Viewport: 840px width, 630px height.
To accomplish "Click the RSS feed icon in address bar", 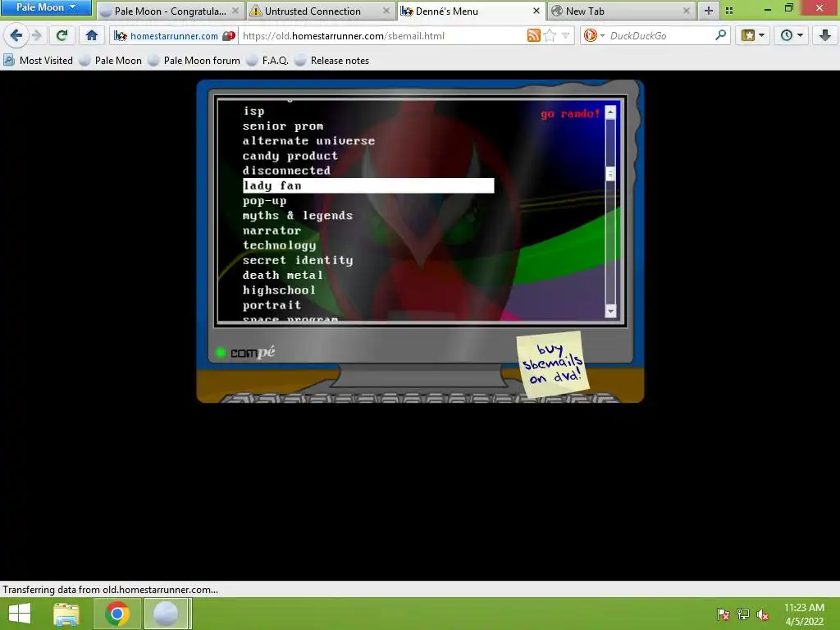I will coord(533,36).
